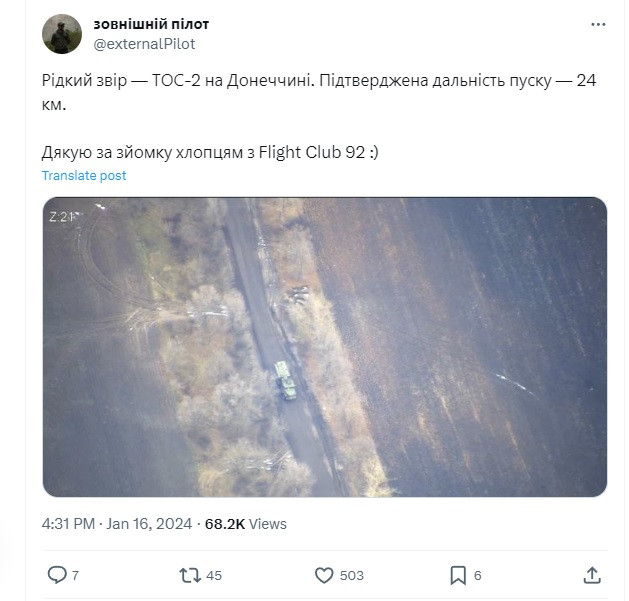629x601 pixels.
Task: Click the Translate post link
Action: [84, 175]
